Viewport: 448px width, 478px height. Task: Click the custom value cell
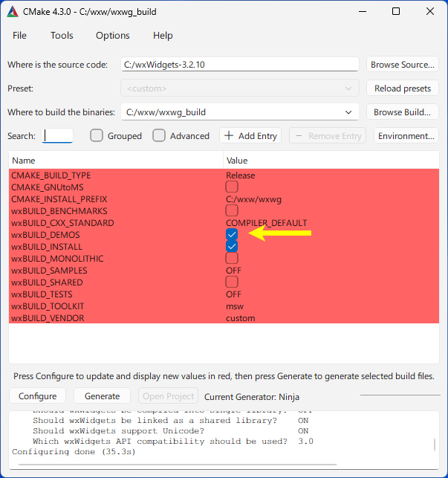[x=241, y=318]
